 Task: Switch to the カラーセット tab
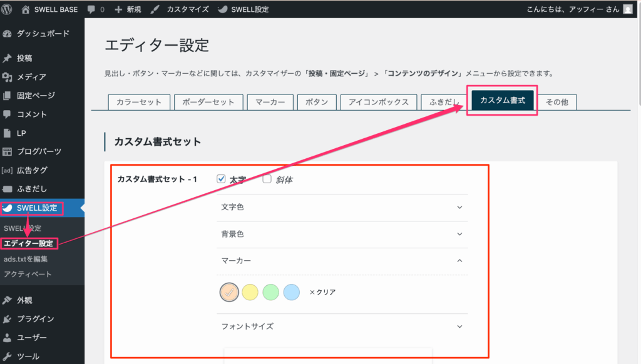tap(139, 102)
